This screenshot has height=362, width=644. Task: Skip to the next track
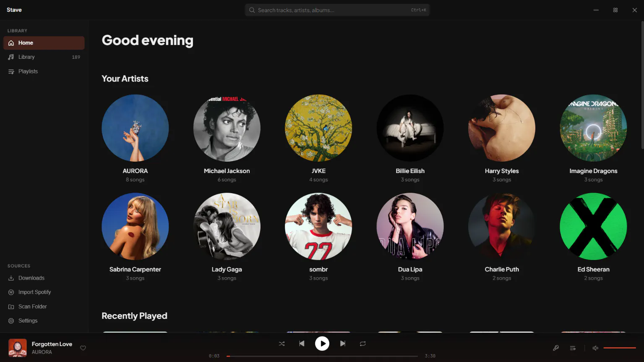[343, 344]
